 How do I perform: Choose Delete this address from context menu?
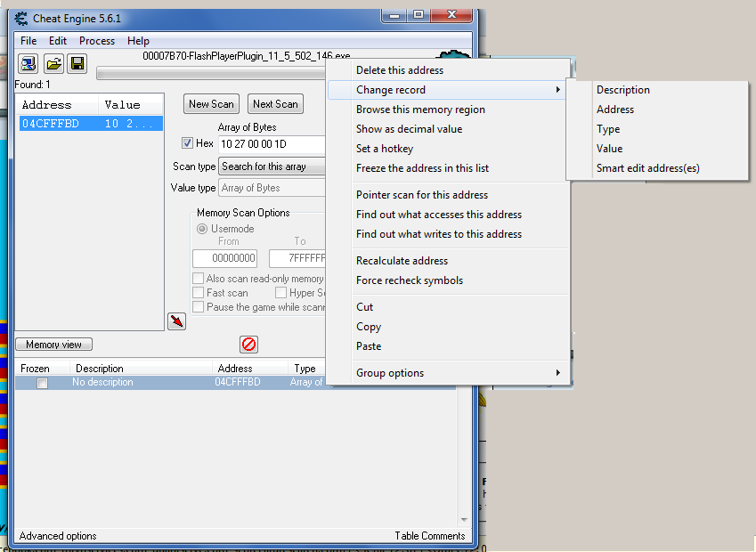[x=400, y=70]
